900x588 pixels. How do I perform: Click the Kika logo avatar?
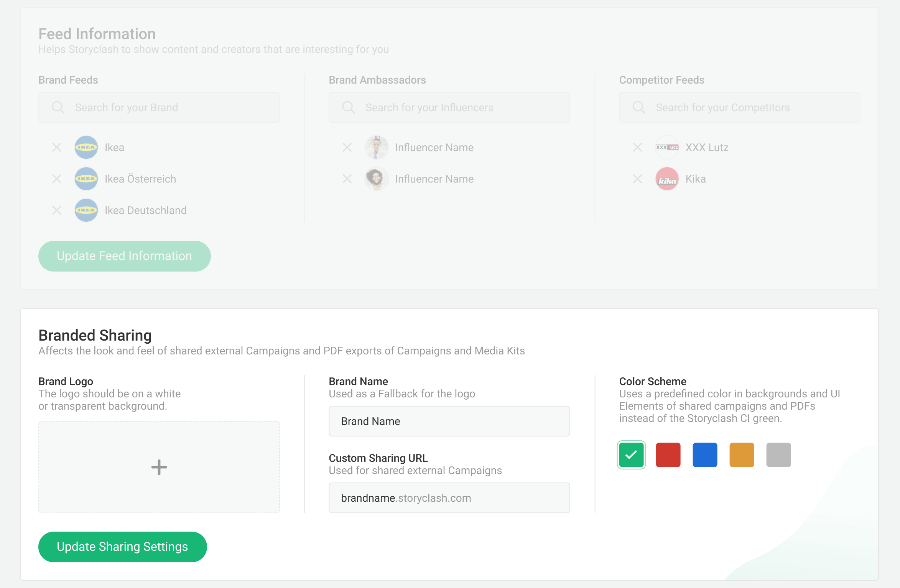click(667, 179)
